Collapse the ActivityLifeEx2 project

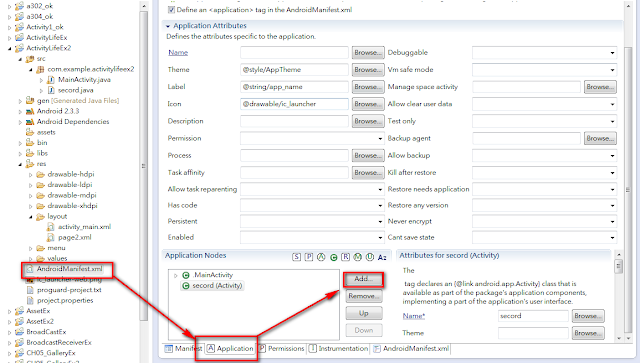point(10,49)
